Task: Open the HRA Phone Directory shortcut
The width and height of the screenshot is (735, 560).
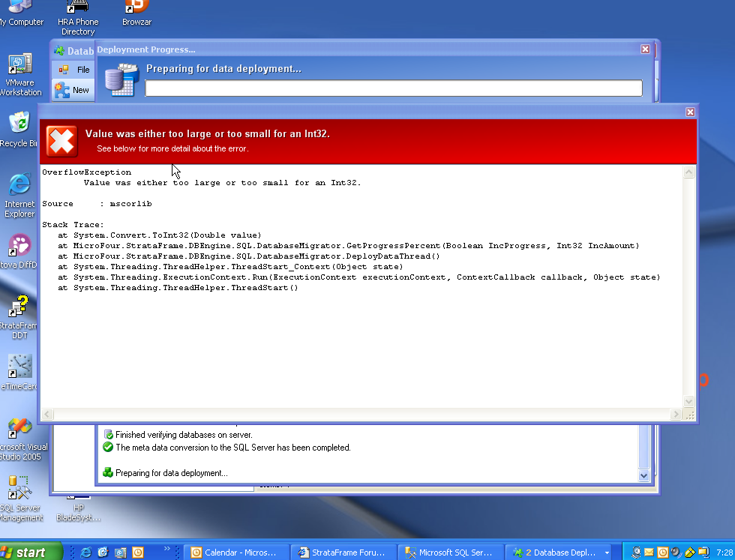Action: click(x=78, y=18)
